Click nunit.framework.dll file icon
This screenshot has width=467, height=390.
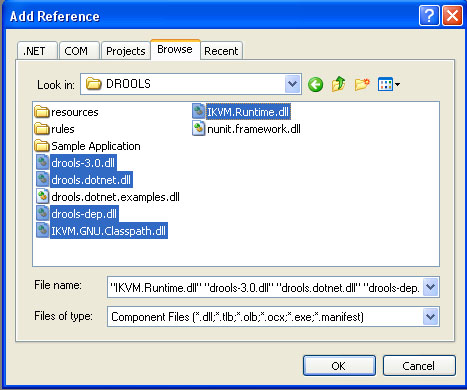[199, 129]
